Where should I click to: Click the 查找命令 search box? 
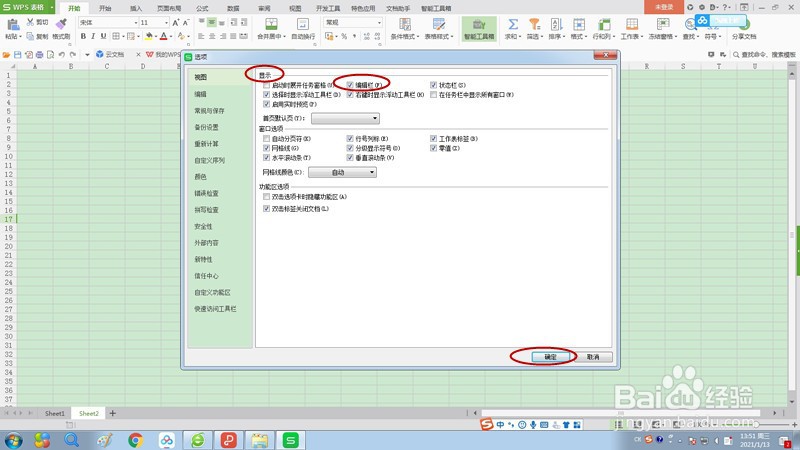coord(764,55)
